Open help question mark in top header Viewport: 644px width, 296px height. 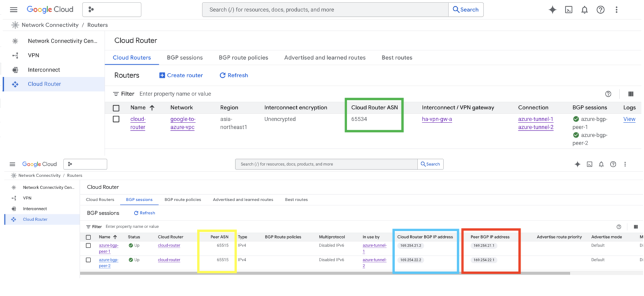pos(601,10)
